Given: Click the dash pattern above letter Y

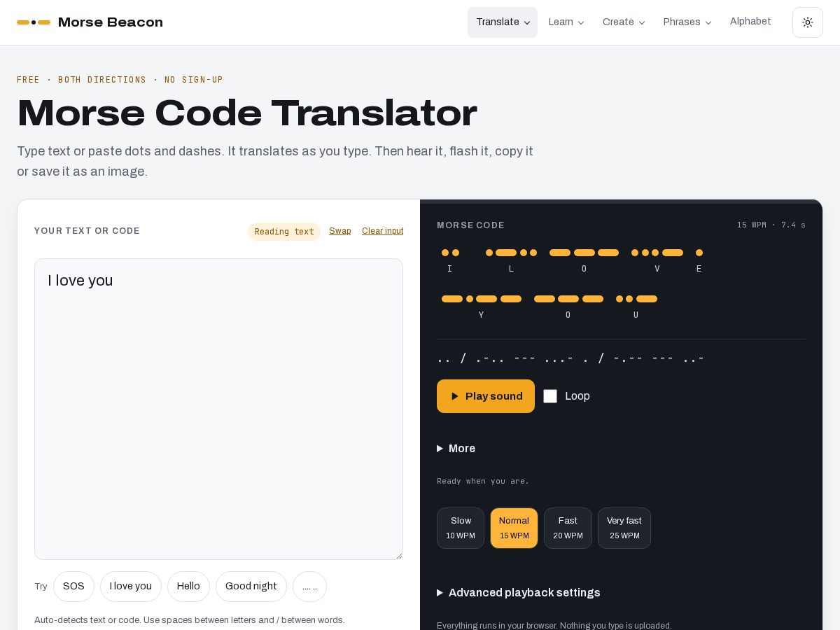Looking at the screenshot, I should click(x=482, y=299).
